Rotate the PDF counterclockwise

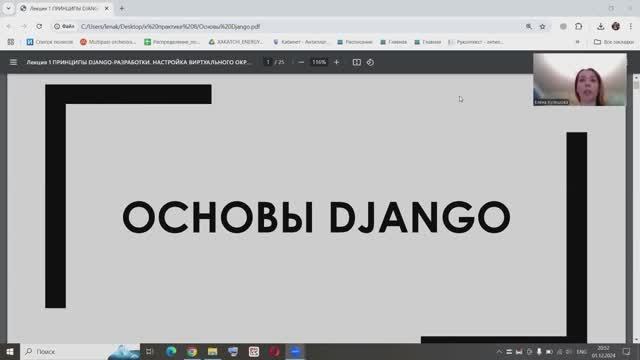tap(370, 62)
